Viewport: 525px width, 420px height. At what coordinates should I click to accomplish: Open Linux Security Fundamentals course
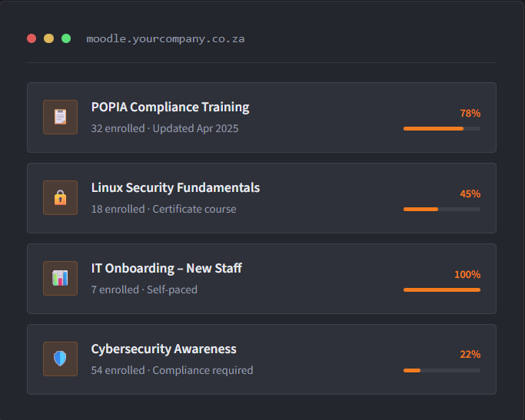pyautogui.click(x=175, y=188)
